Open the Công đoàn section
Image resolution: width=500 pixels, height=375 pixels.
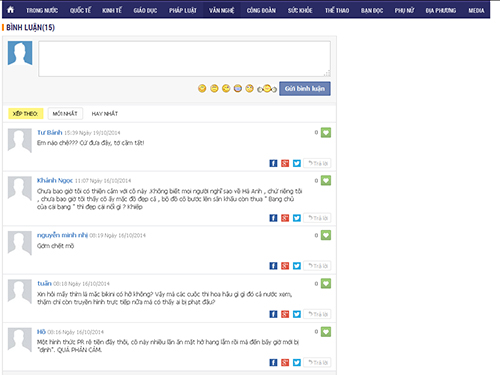click(x=261, y=10)
